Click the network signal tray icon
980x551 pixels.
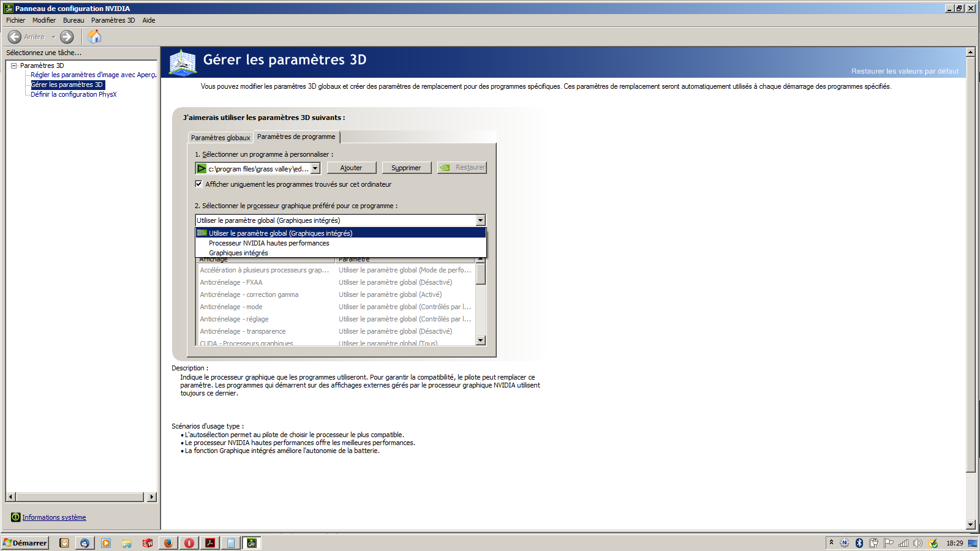pos(903,543)
